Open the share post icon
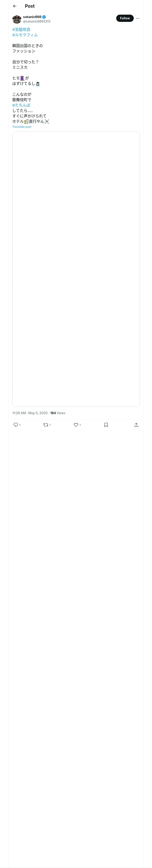 (136, 425)
